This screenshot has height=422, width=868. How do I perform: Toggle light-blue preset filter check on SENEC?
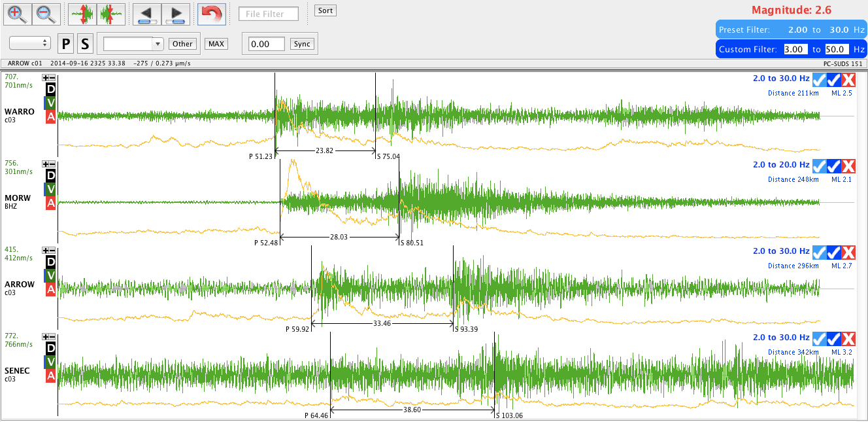click(x=820, y=339)
